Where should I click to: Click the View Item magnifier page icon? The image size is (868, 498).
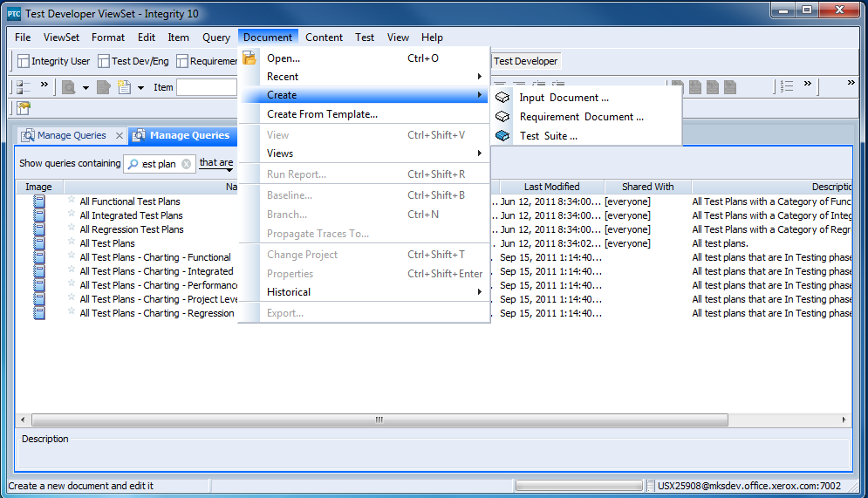point(69,87)
